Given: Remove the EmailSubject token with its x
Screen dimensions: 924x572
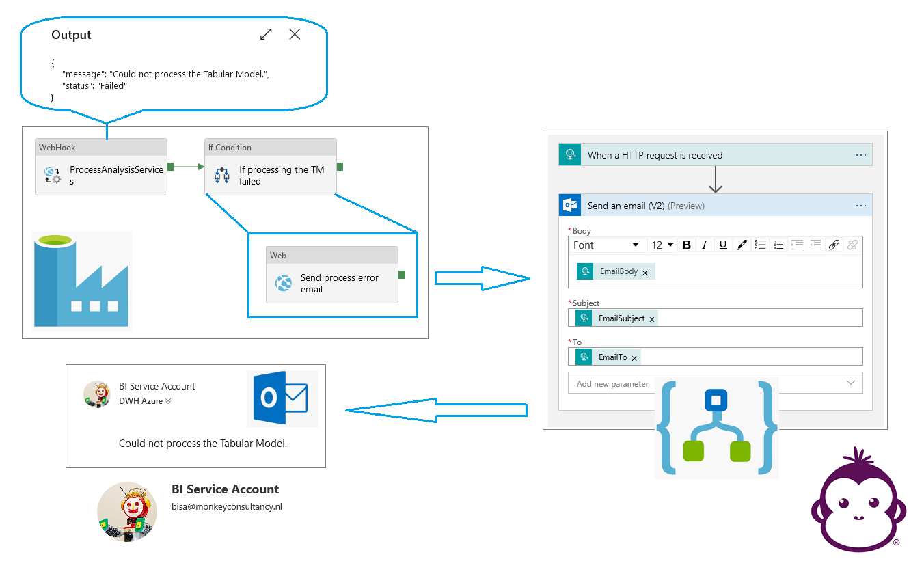Looking at the screenshot, I should pyautogui.click(x=652, y=319).
